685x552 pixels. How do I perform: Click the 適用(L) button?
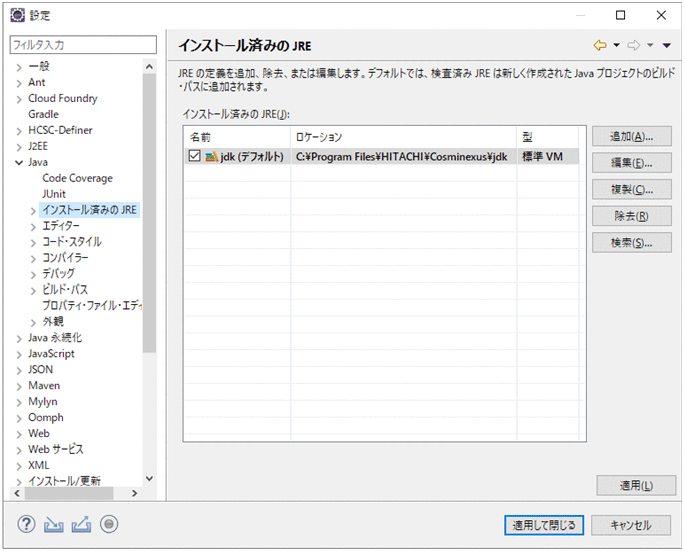point(636,485)
